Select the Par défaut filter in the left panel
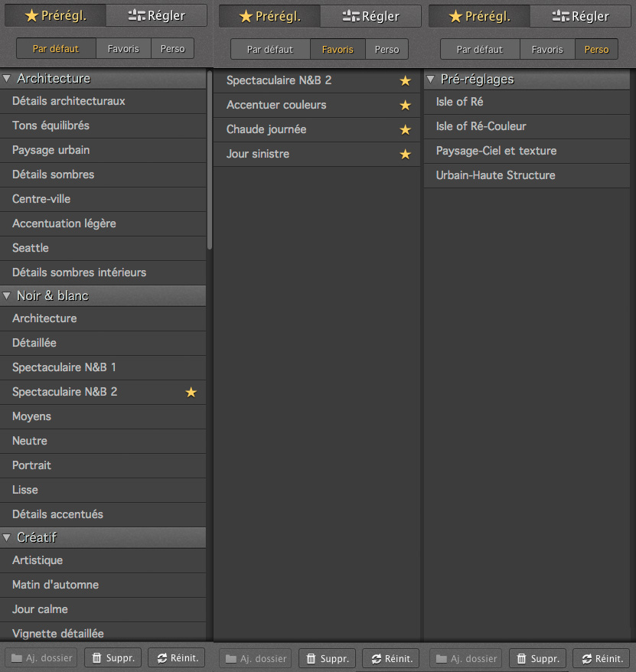636x672 pixels. (56, 48)
